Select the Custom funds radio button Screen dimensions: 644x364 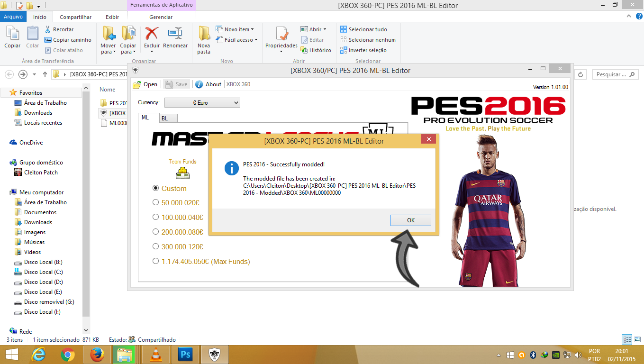tap(155, 188)
